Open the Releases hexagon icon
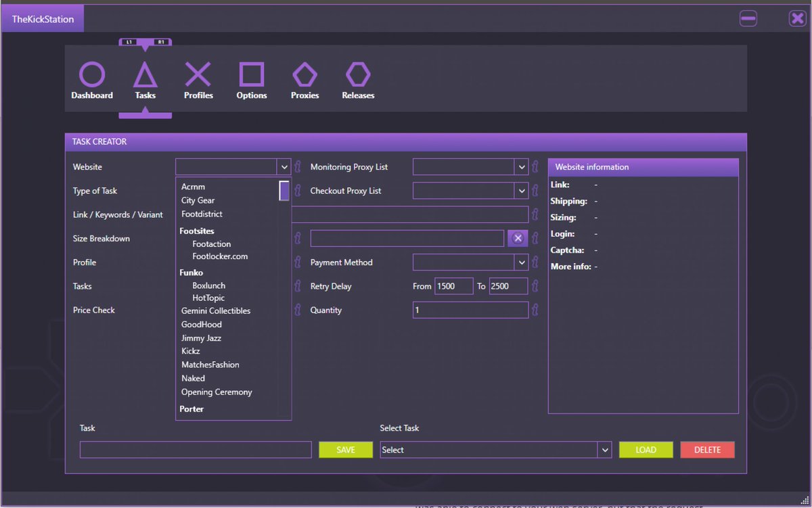Image resolution: width=812 pixels, height=508 pixels. point(358,75)
